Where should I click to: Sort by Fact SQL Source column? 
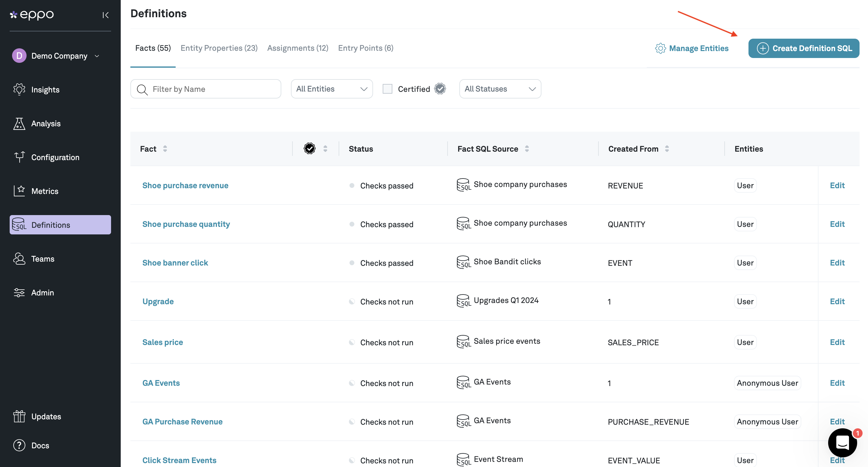point(527,148)
